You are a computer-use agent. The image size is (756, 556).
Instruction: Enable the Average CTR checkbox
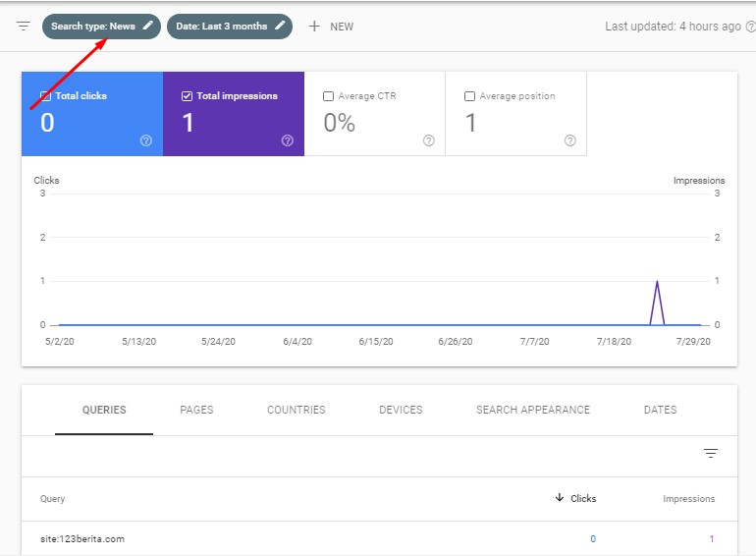tap(328, 96)
